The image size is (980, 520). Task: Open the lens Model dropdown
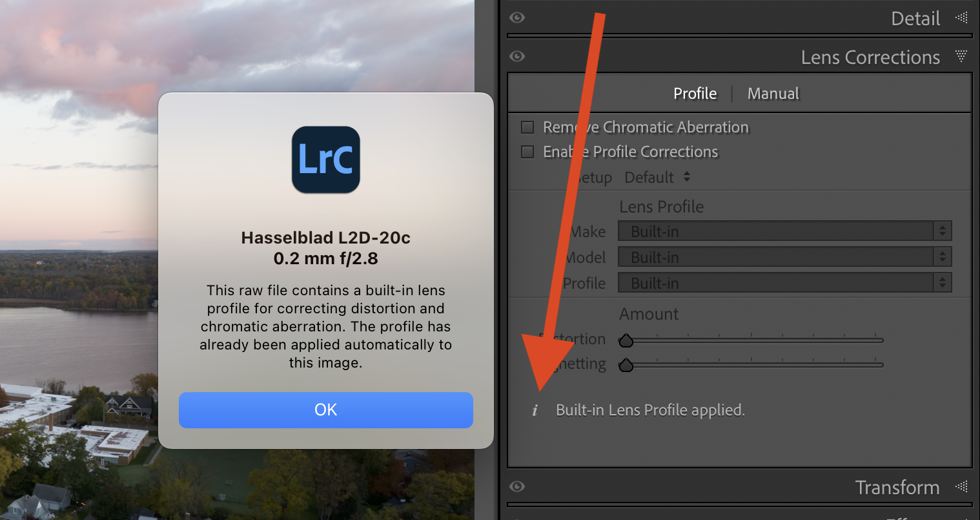[x=784, y=257]
